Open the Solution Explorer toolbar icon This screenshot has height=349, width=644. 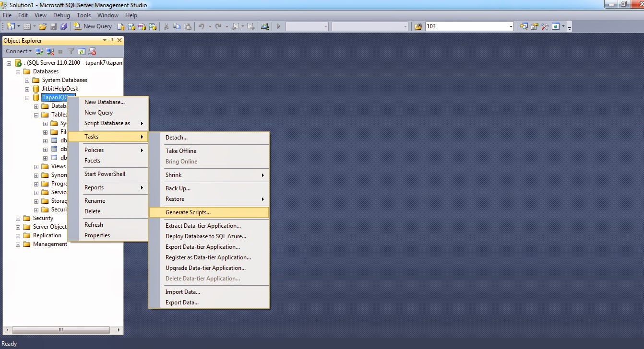tap(524, 26)
